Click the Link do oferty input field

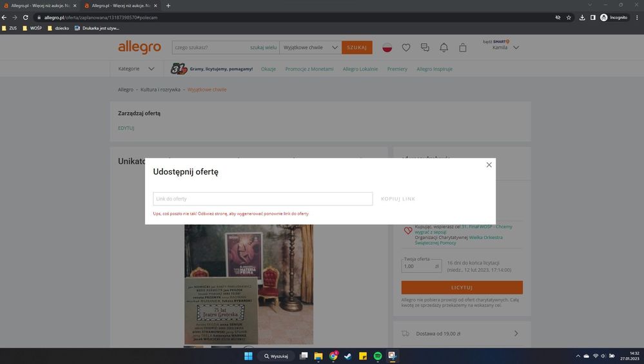263,198
